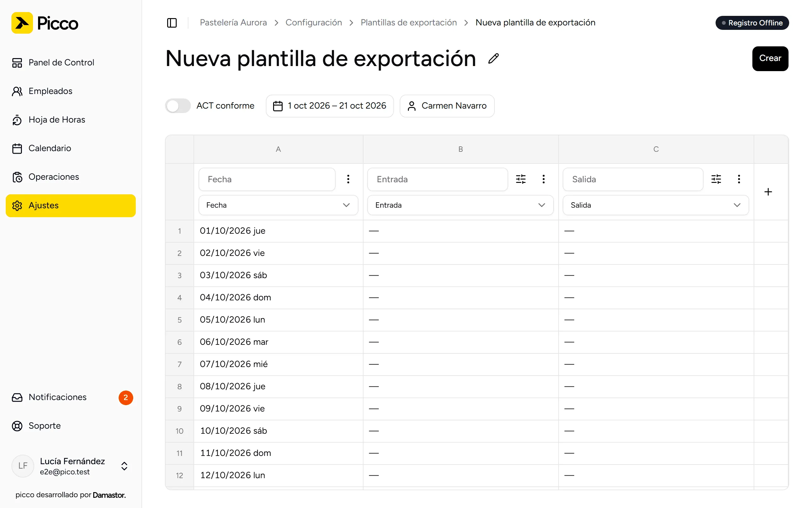Viewport: 812px width, 508px height.
Task: Click the cell 01/10/2026 jue
Action: (x=278, y=231)
